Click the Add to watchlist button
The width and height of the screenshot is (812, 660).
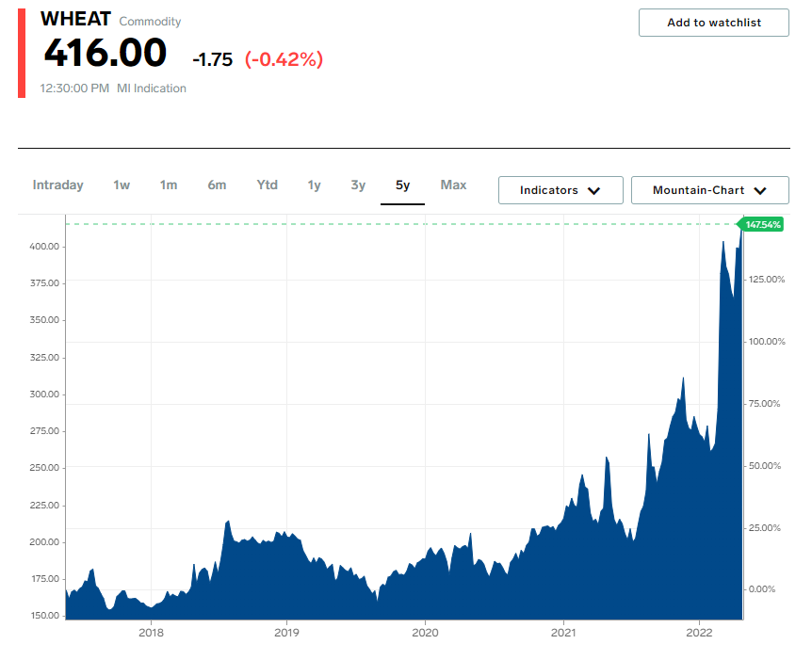[714, 23]
